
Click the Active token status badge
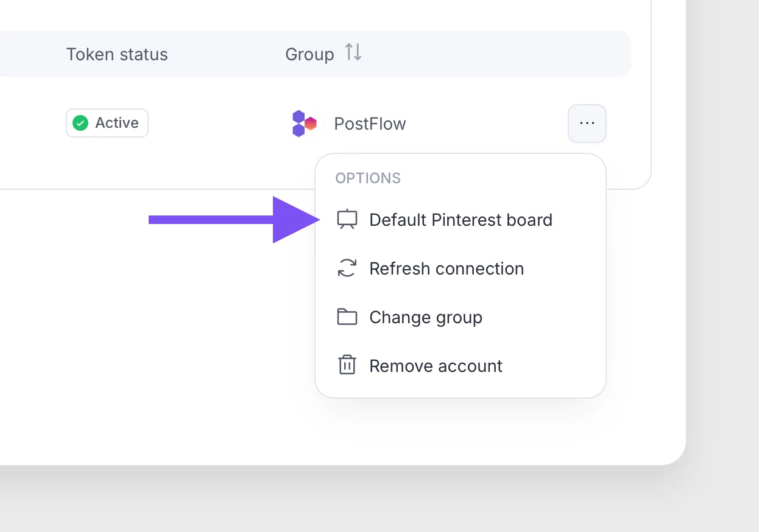point(107,123)
